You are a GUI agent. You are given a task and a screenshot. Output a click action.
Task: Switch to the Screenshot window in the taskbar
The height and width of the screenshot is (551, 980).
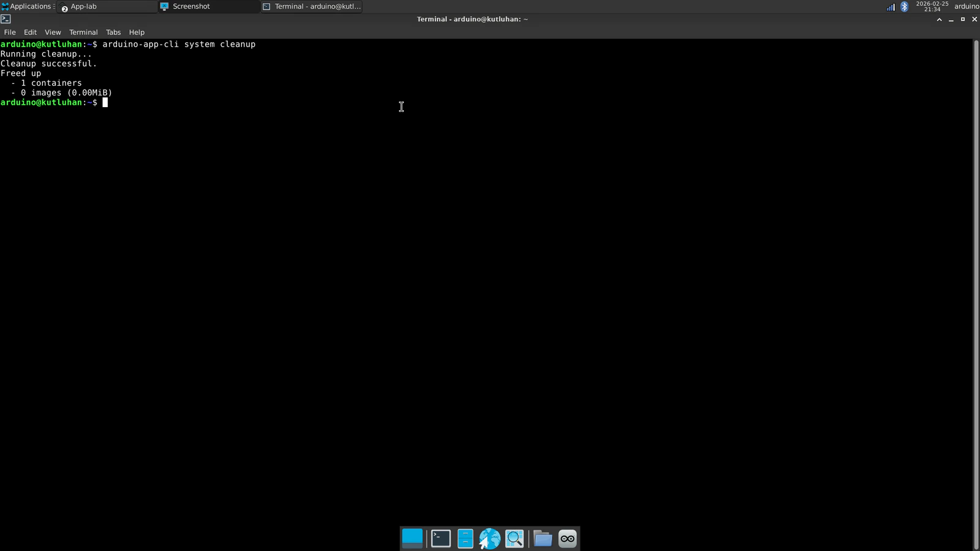coord(209,6)
